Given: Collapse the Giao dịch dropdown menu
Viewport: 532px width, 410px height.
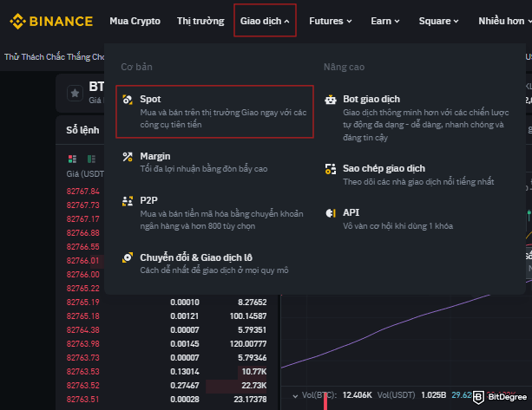Looking at the screenshot, I should pos(265,21).
